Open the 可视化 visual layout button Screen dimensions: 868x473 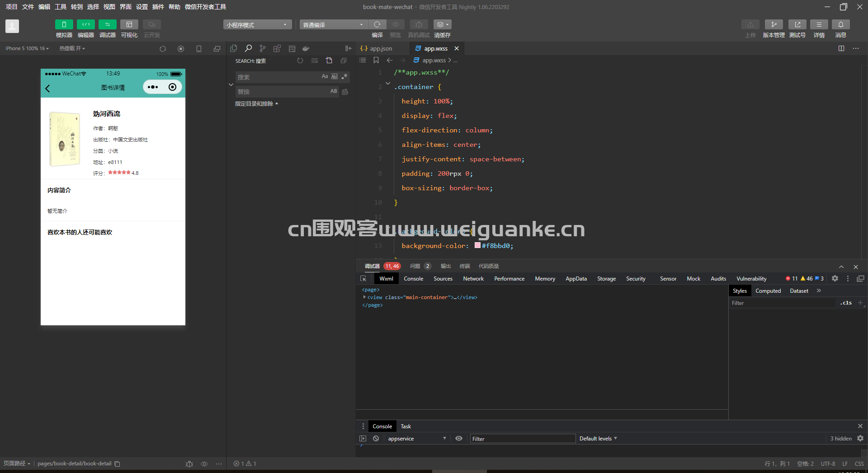coord(129,24)
